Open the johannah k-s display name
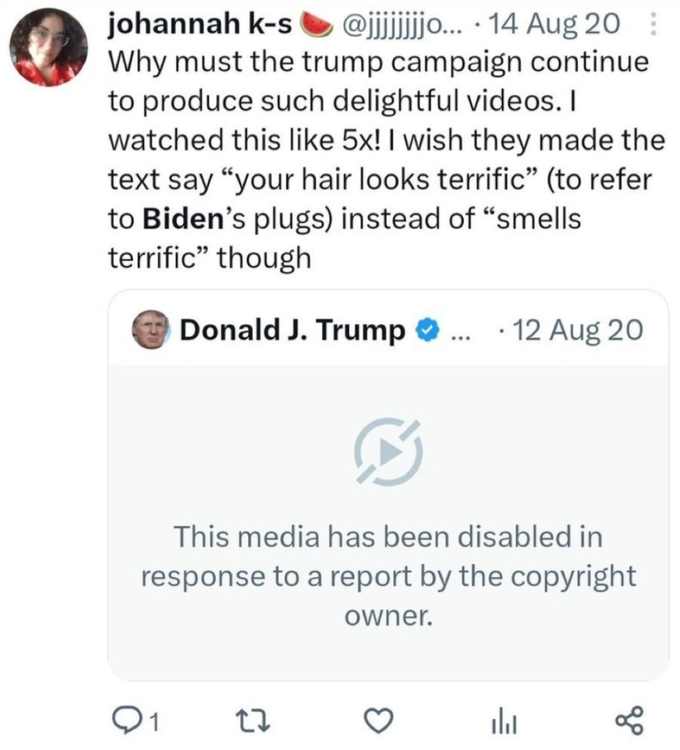This screenshot has width=680, height=750. pos(199,22)
